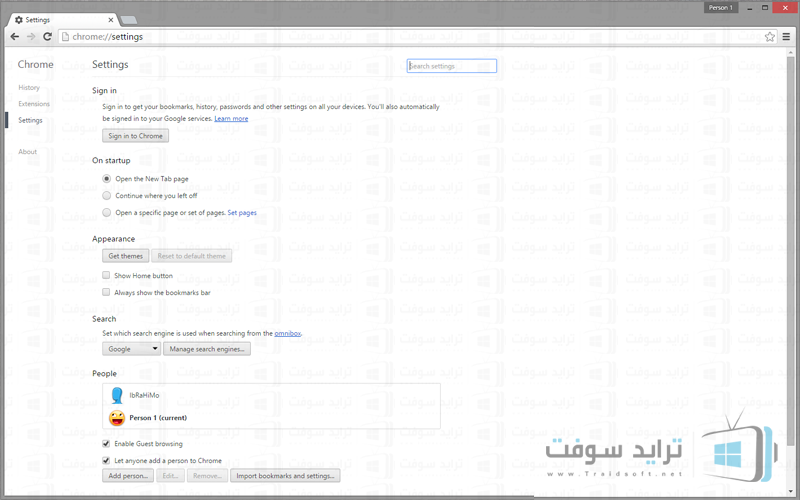Click the vertical scrollbar up arrow
Screen dimensions: 800x500
click(791, 53)
